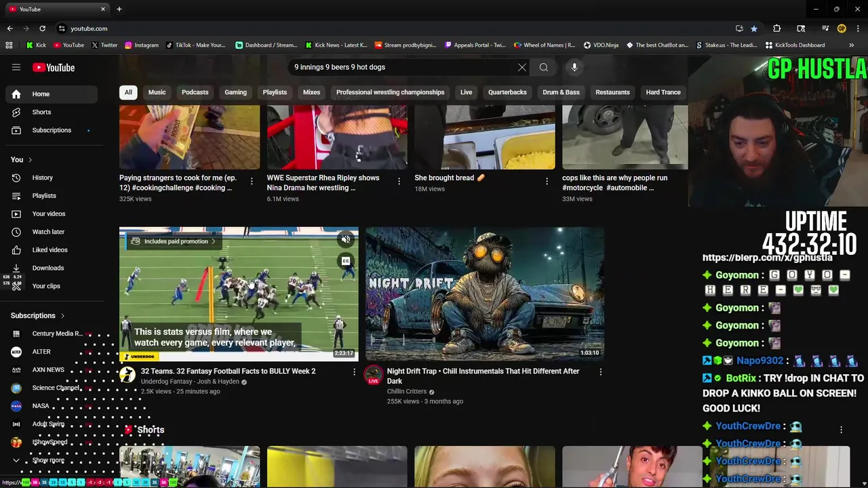Open Subscriptions in the sidebar

(x=53, y=130)
